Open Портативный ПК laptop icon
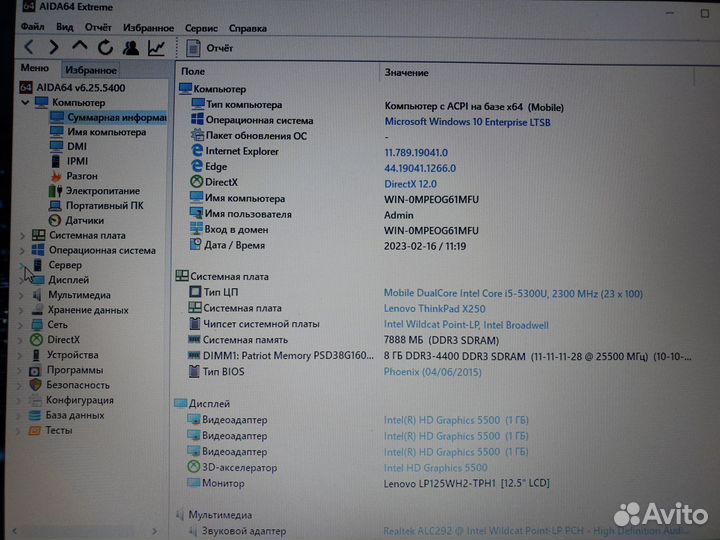 coord(55,206)
